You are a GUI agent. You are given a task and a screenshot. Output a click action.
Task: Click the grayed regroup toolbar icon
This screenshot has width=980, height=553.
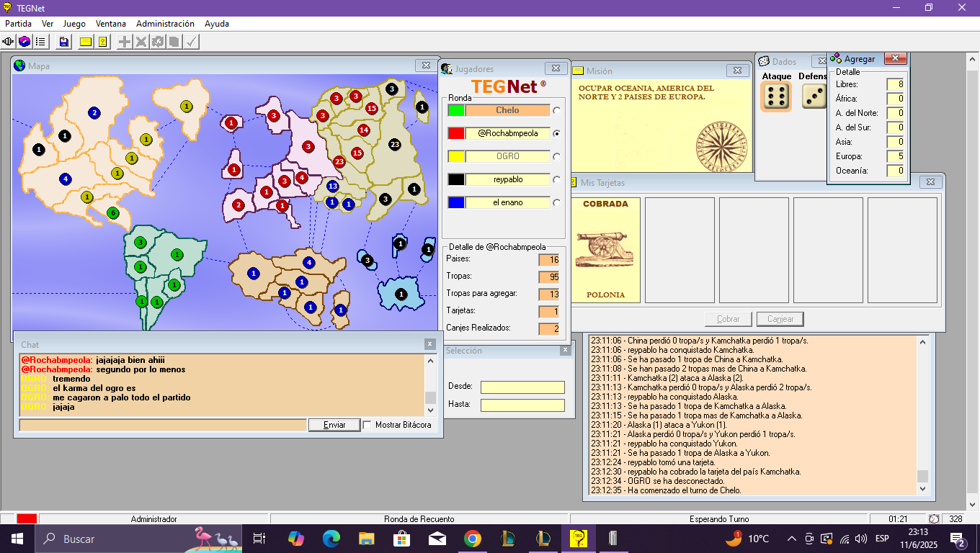pyautogui.click(x=157, y=42)
